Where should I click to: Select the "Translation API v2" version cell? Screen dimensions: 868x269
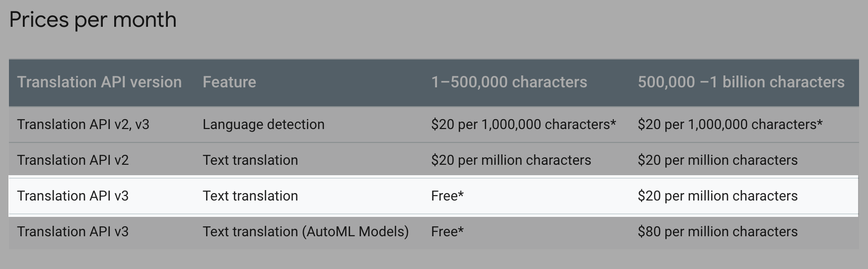72,160
